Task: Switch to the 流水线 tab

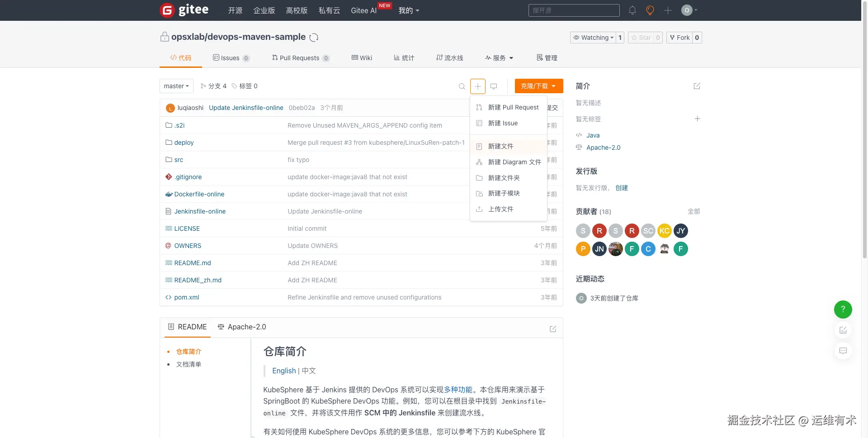Action: pyautogui.click(x=449, y=58)
